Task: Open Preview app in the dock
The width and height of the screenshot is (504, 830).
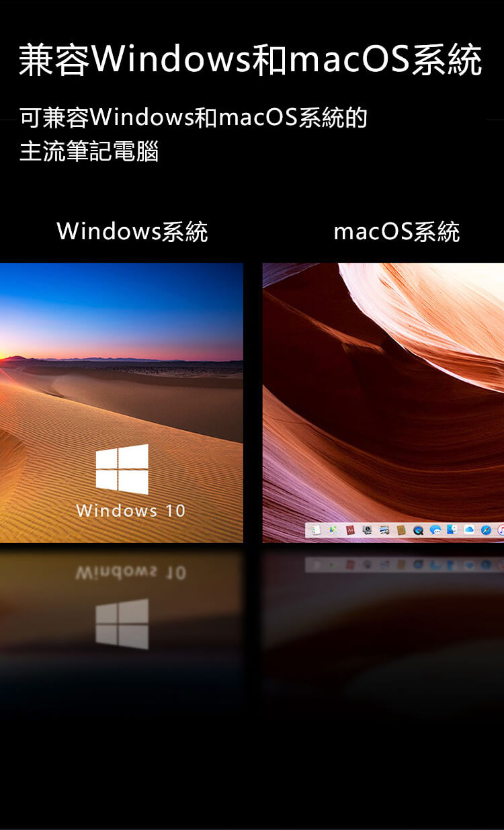Action: (x=384, y=531)
